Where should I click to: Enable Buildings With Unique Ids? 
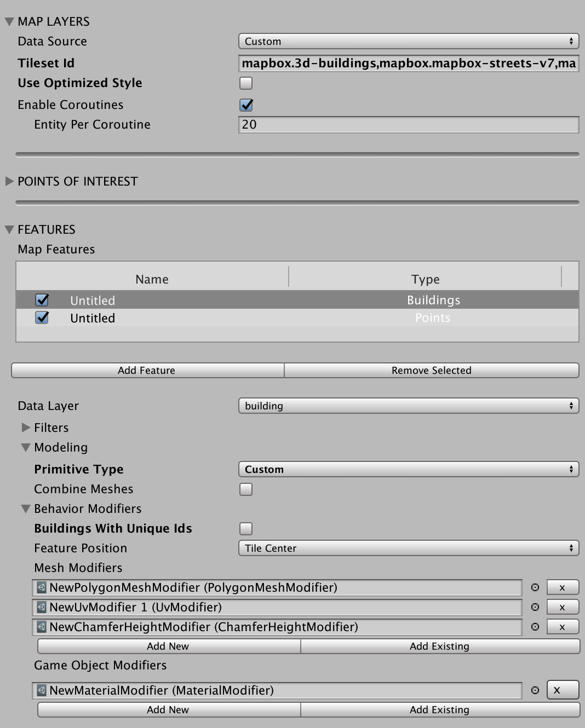pyautogui.click(x=245, y=528)
